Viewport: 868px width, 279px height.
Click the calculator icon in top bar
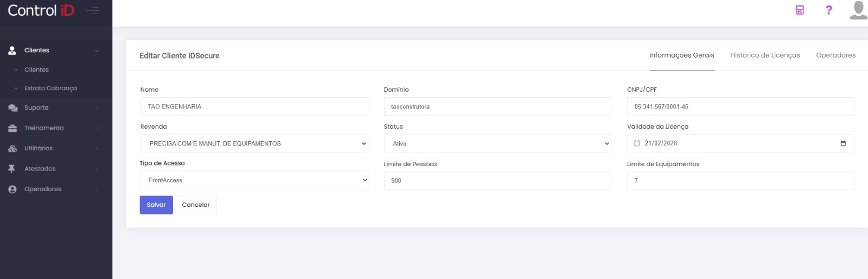[x=800, y=10]
